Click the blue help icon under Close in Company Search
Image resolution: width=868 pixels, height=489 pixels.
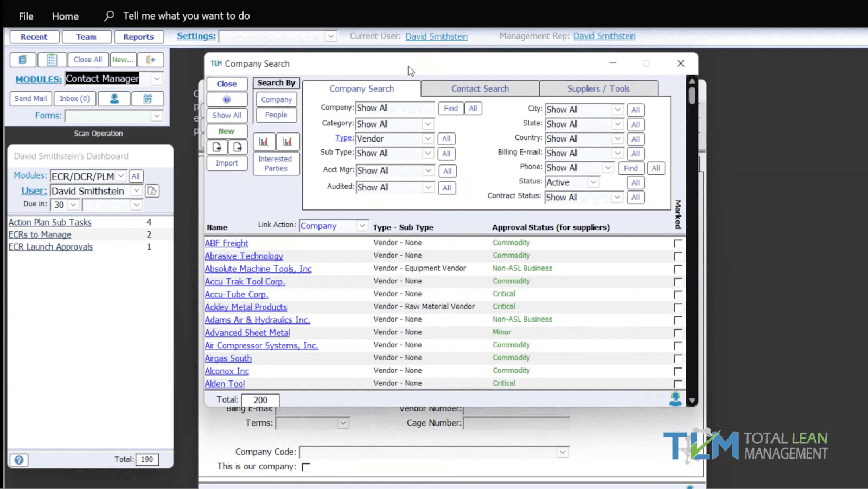point(227,99)
